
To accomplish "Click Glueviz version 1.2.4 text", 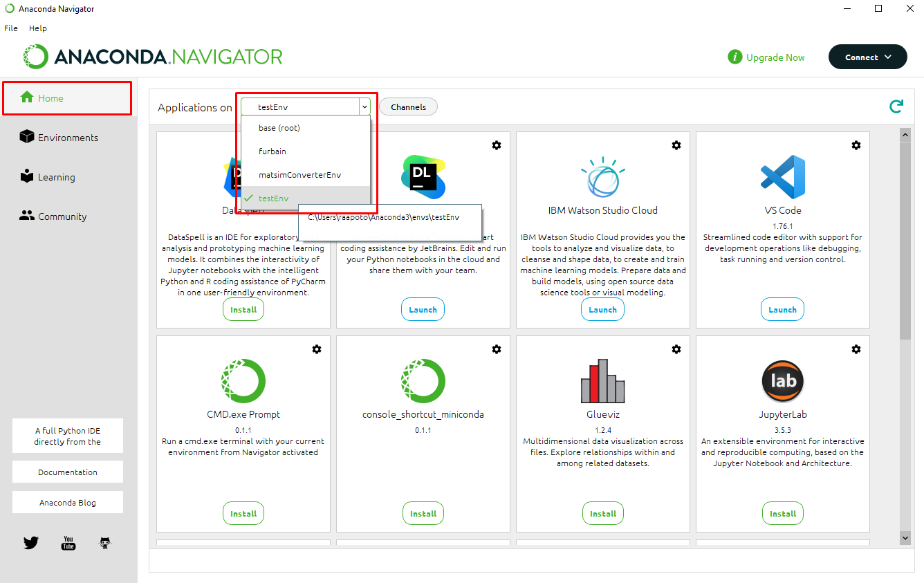I will point(603,429).
